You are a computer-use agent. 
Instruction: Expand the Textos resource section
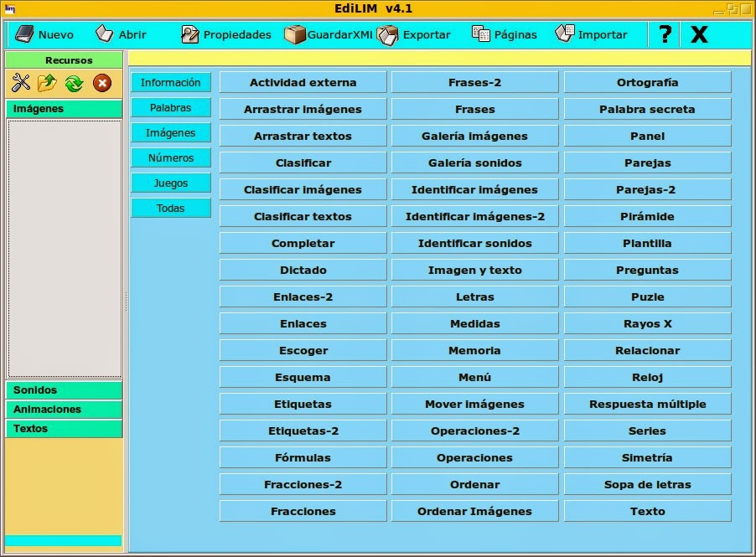tap(65, 428)
